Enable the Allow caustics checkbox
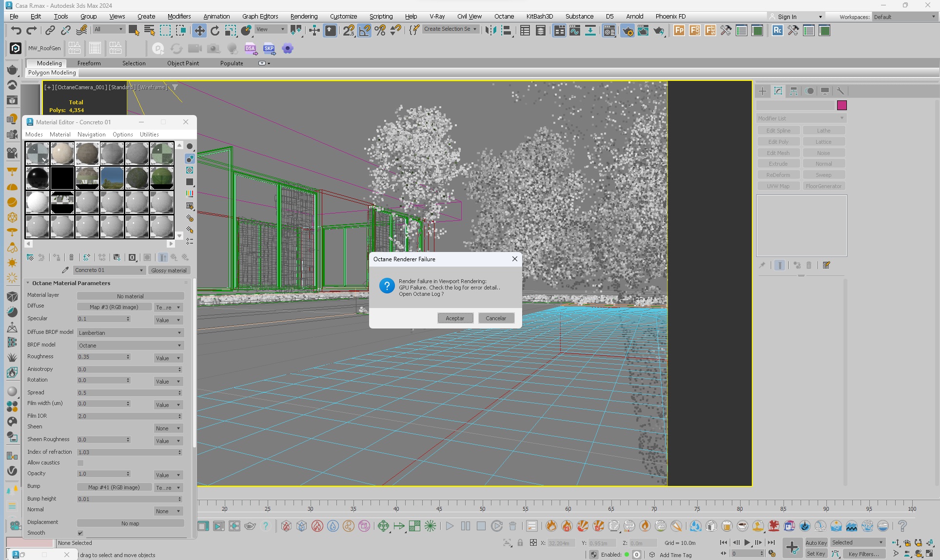The image size is (940, 560). pos(80,463)
